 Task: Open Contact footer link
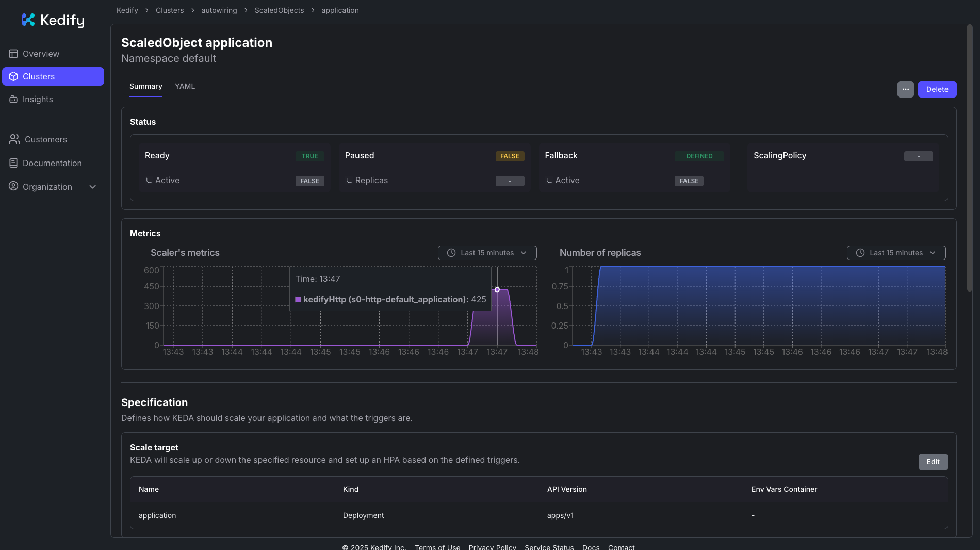click(x=621, y=547)
